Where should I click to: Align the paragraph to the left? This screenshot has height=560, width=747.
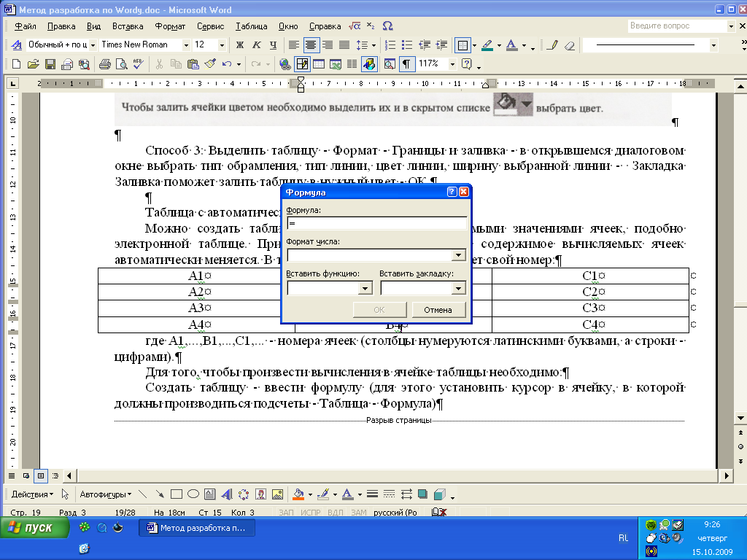(294, 45)
